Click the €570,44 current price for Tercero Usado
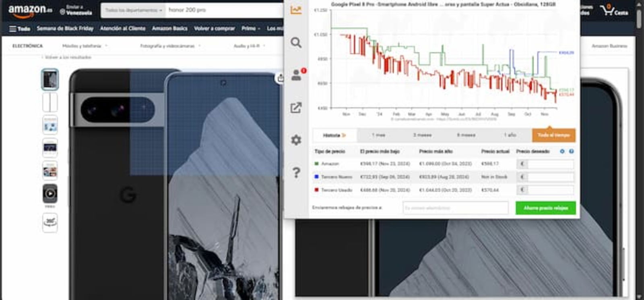 pos(490,190)
